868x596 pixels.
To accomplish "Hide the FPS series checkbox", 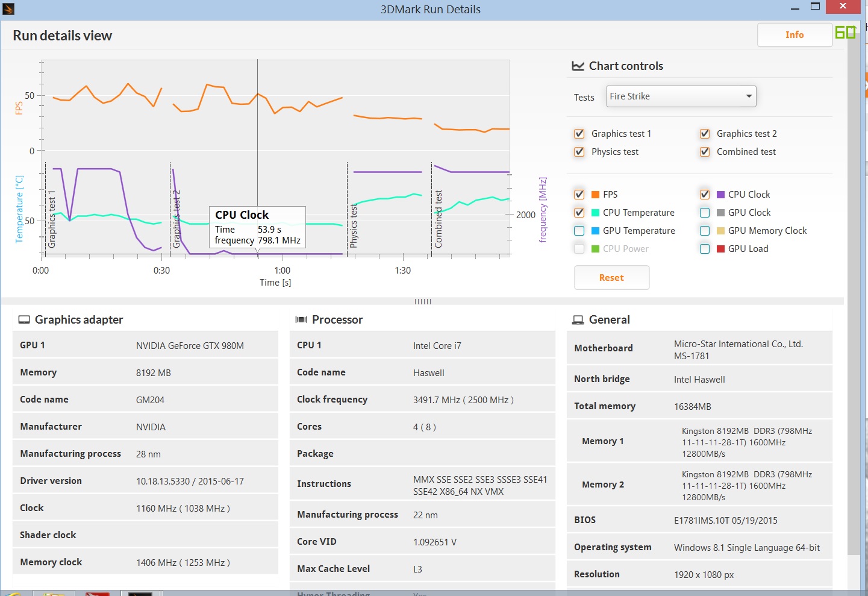I will click(x=579, y=195).
